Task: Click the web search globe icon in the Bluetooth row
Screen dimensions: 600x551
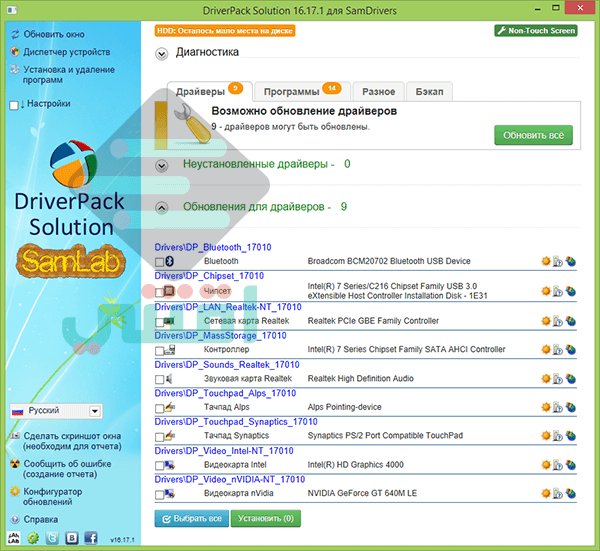Action: (571, 261)
